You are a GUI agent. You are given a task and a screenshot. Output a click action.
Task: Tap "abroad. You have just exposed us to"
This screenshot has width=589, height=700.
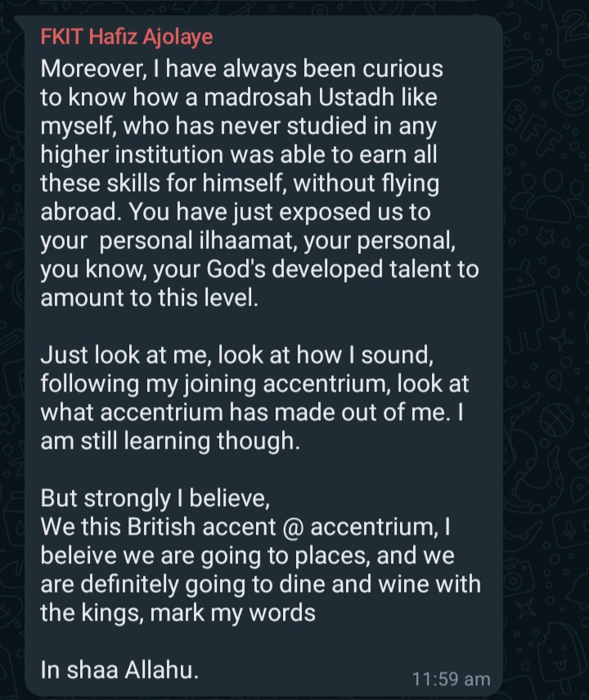[x=236, y=211]
